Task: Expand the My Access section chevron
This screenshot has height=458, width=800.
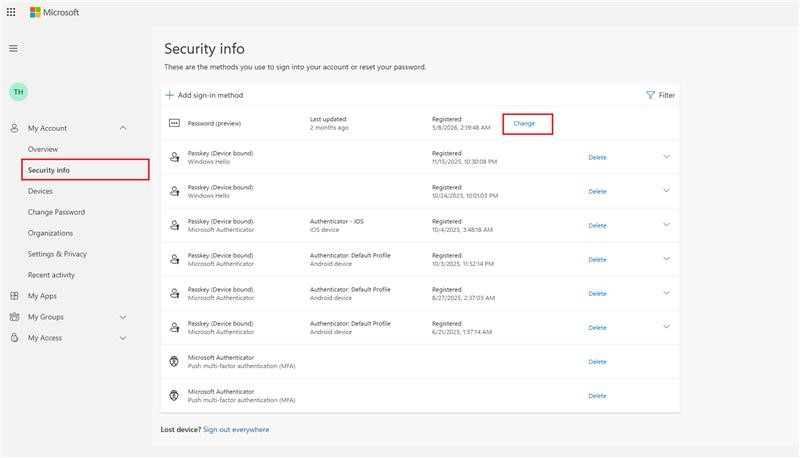Action: [123, 338]
